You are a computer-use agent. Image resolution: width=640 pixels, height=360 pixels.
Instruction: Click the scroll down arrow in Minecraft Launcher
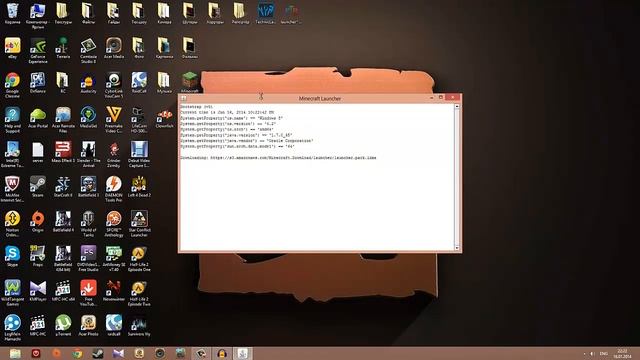(x=457, y=247)
